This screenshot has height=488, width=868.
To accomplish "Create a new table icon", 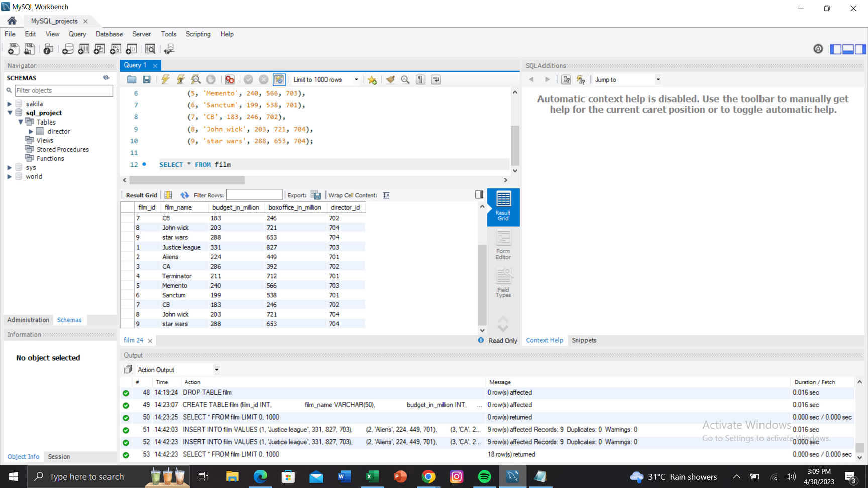I will pyautogui.click(x=84, y=49).
